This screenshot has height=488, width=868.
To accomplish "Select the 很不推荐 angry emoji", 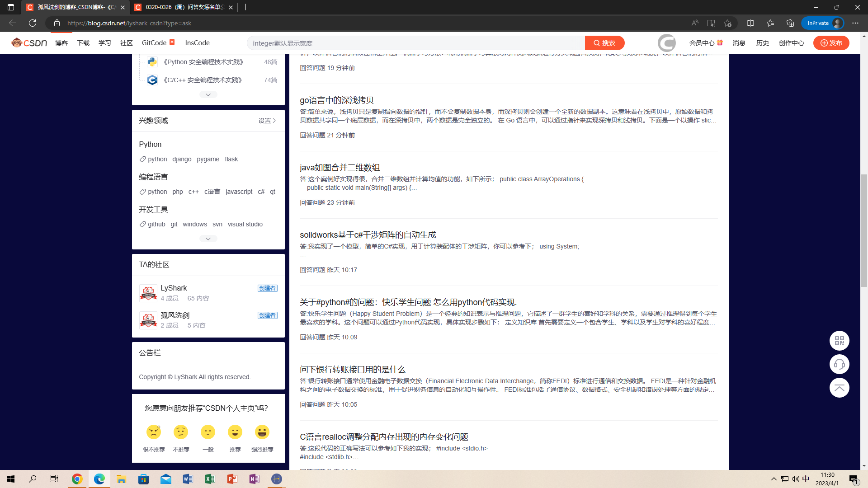I will (x=154, y=432).
